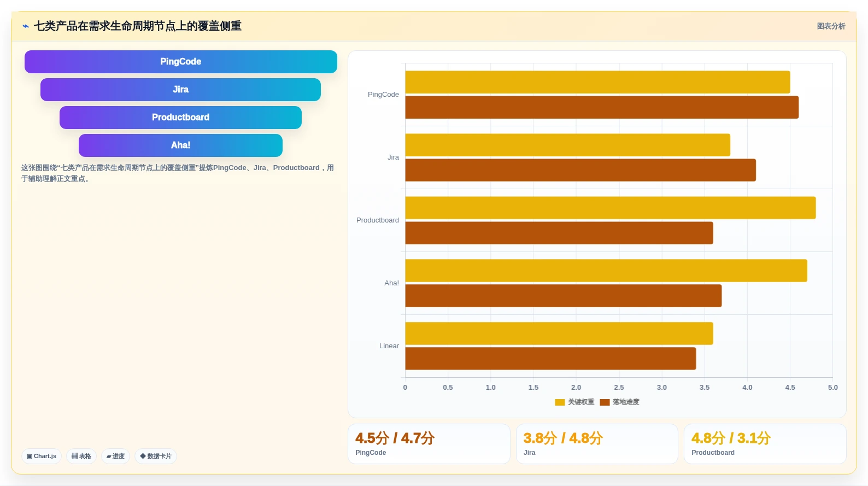Click the description paragraph starting 这张图围绕

click(178, 173)
